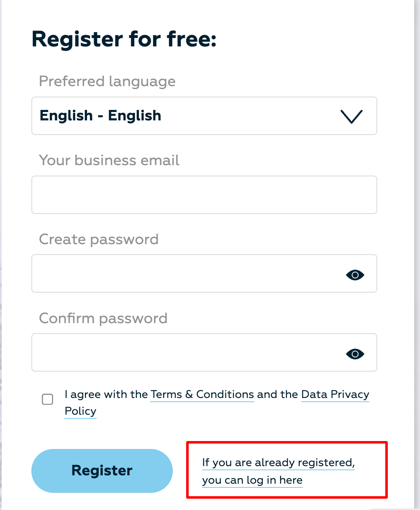Tick the agreement checkbox for Terms & Conditions
This screenshot has height=510, width=420.
click(x=48, y=399)
